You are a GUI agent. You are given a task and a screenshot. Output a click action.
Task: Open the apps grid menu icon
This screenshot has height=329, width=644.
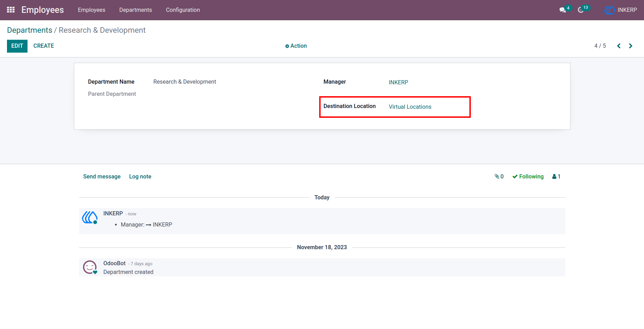[11, 10]
